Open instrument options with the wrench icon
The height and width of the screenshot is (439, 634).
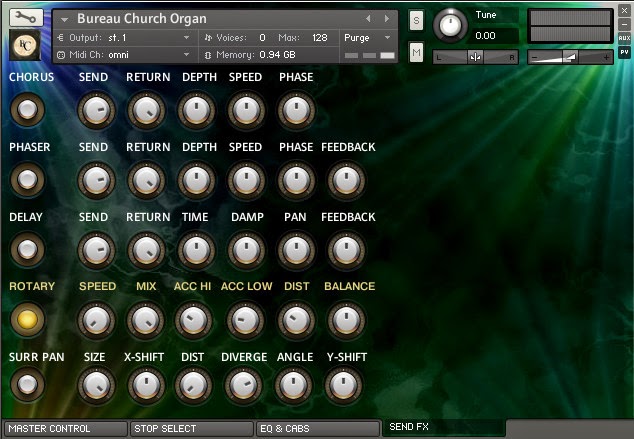click(25, 19)
